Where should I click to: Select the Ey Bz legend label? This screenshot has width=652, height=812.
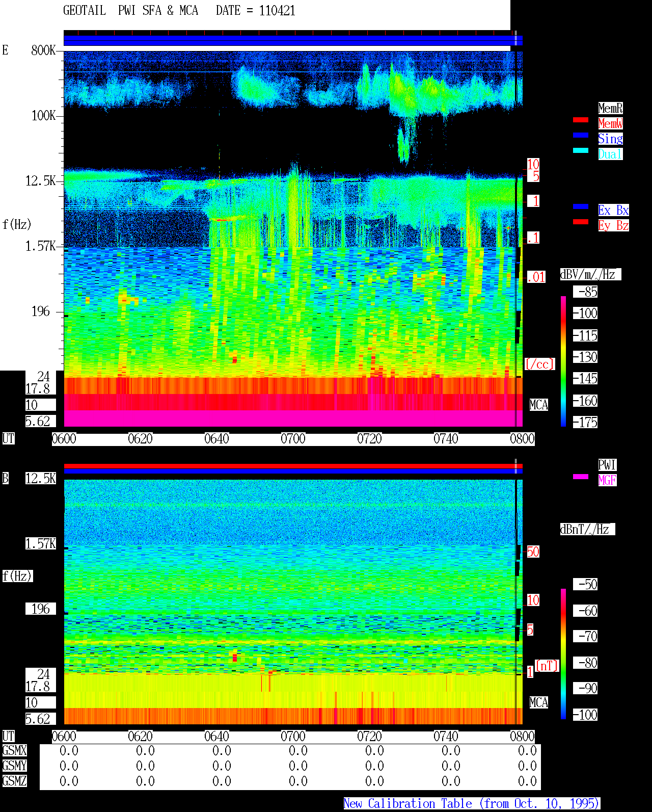click(613, 225)
